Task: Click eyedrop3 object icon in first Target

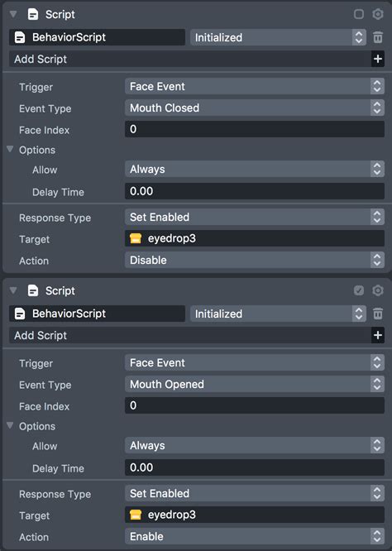Action: click(136, 238)
